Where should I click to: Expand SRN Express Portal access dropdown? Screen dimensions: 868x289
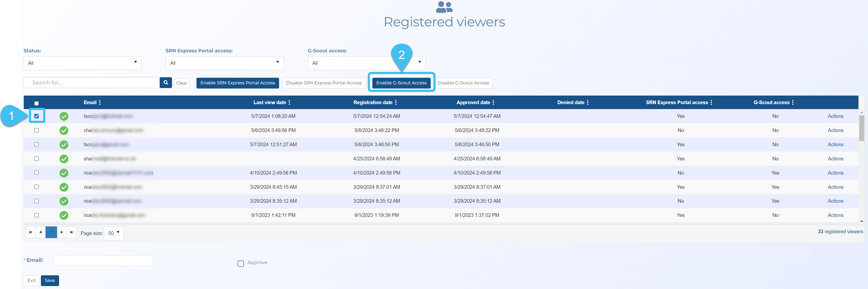click(224, 63)
